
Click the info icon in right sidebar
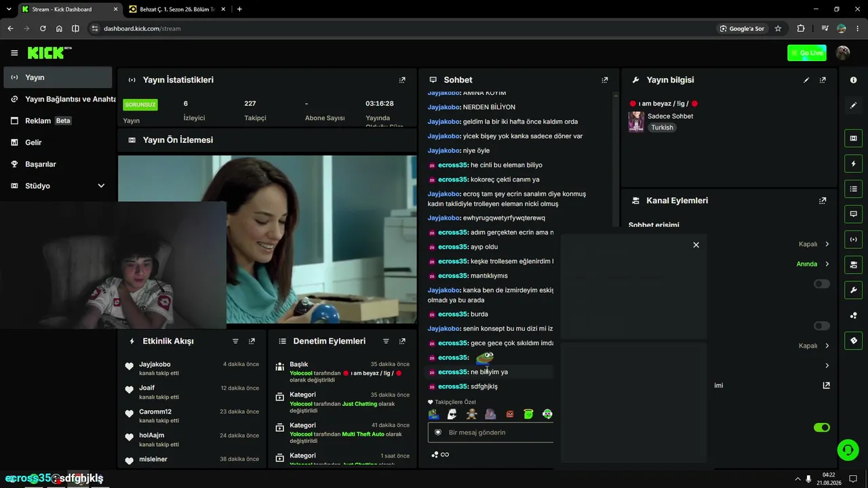click(853, 80)
